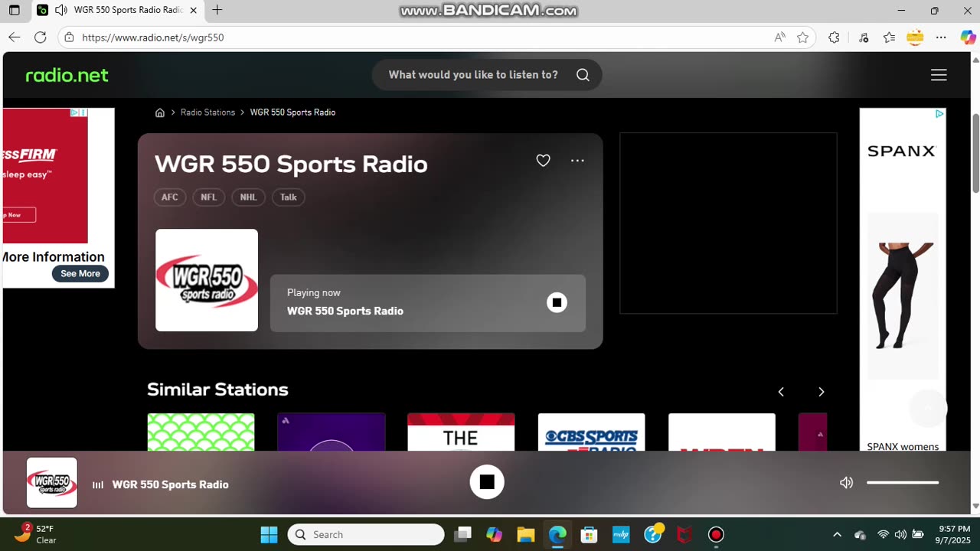980x551 pixels.
Task: Select the WGR 550 Sports Radio tab
Action: click(x=118, y=11)
